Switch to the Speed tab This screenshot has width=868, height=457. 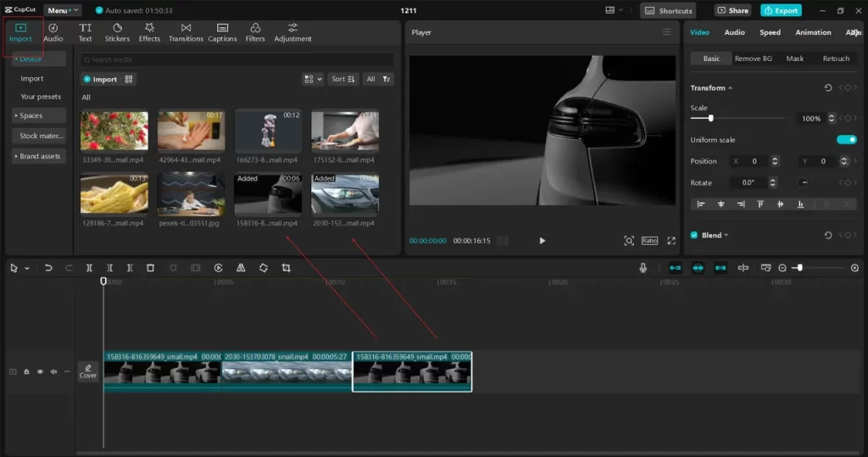(x=770, y=32)
